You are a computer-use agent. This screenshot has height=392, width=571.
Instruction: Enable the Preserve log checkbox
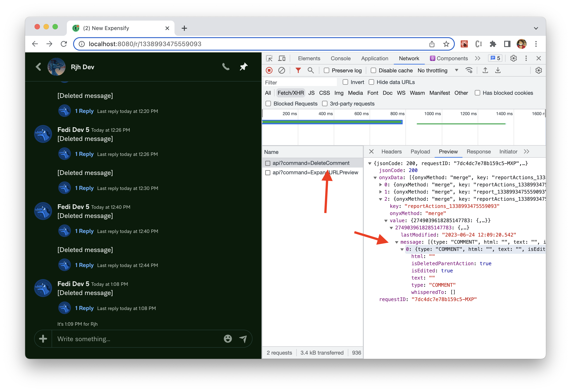click(326, 71)
